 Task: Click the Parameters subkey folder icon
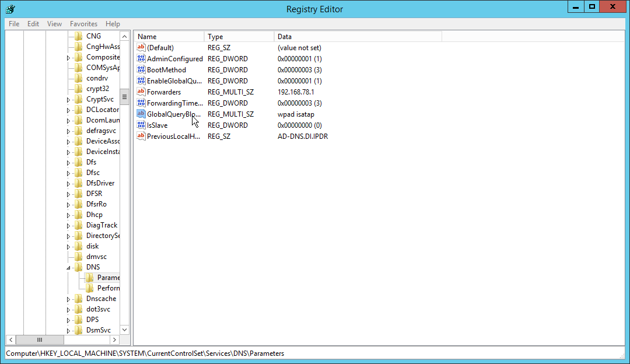90,277
